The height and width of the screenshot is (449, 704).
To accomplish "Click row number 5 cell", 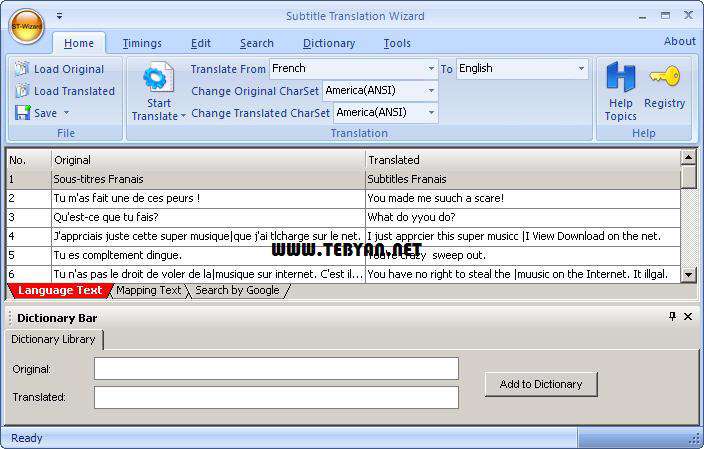I will pos(29,255).
